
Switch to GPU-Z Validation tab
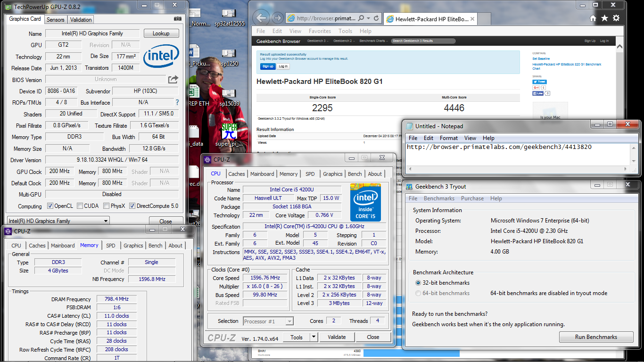coord(81,20)
